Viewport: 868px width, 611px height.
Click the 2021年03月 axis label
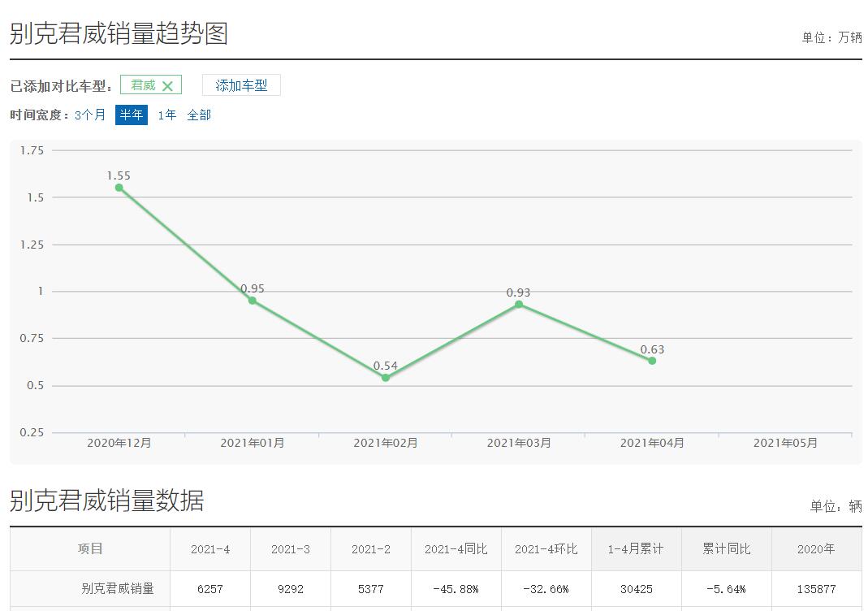tap(519, 443)
